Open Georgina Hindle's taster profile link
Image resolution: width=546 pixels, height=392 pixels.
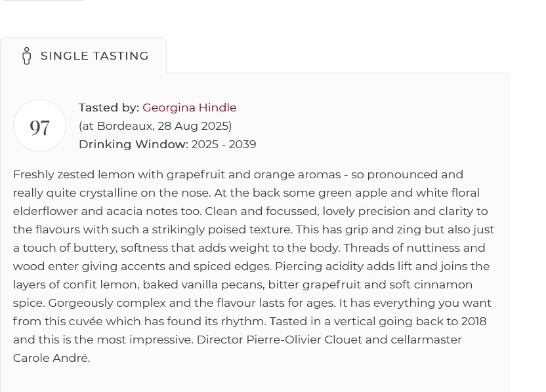(x=189, y=108)
